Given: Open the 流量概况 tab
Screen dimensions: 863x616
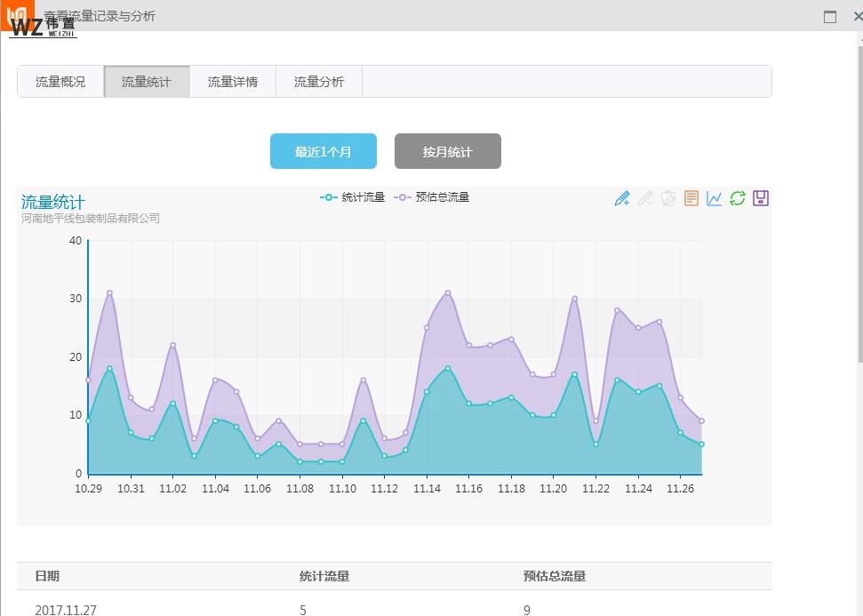Looking at the screenshot, I should coord(60,82).
